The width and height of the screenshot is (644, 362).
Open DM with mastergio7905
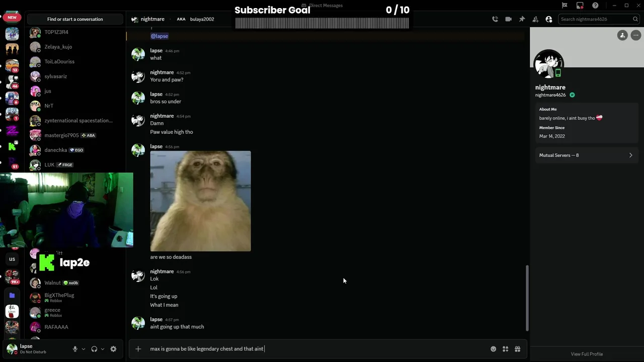click(x=75, y=135)
